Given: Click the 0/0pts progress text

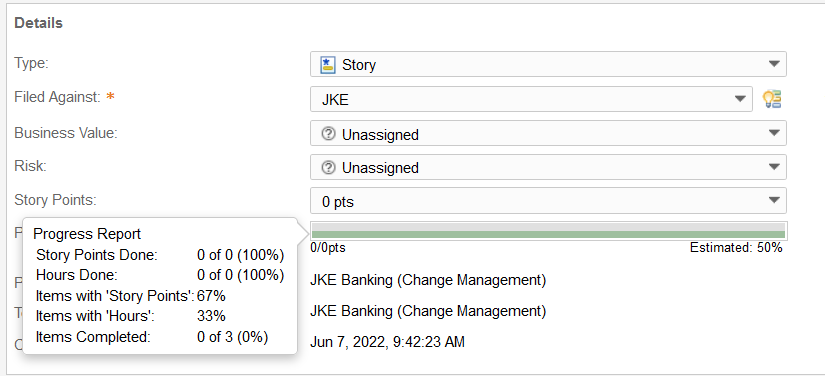Looking at the screenshot, I should (328, 248).
